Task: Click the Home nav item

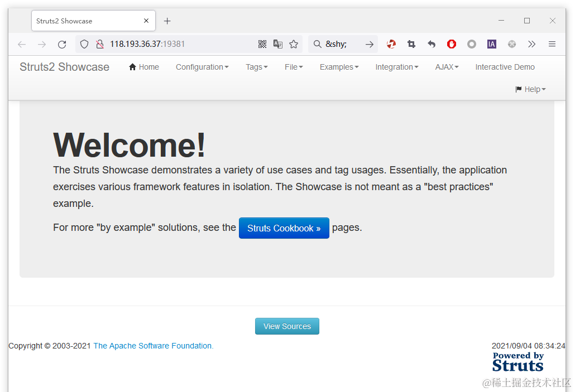Action: tap(144, 67)
